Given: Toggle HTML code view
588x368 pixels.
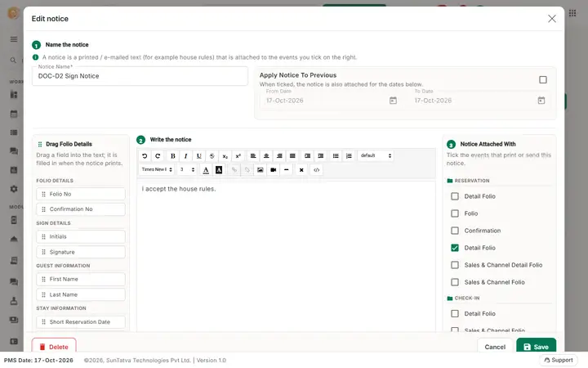Looking at the screenshot, I should (x=317, y=170).
